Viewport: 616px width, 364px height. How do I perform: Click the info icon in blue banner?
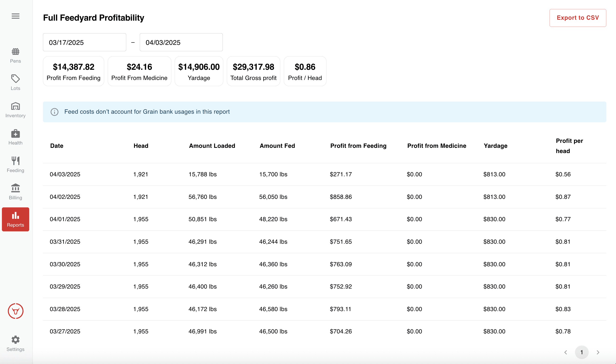pos(54,112)
